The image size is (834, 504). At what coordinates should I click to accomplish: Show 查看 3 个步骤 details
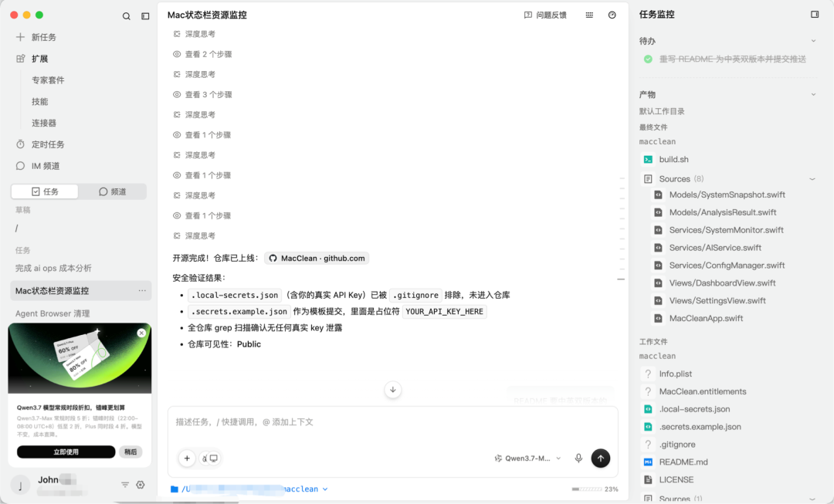[202, 95]
